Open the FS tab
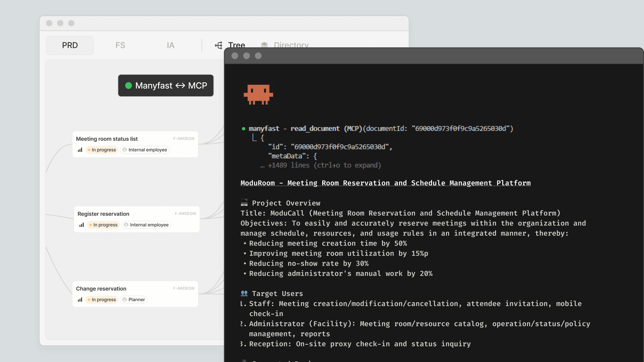Image resolution: width=644 pixels, height=362 pixels. pyautogui.click(x=120, y=45)
